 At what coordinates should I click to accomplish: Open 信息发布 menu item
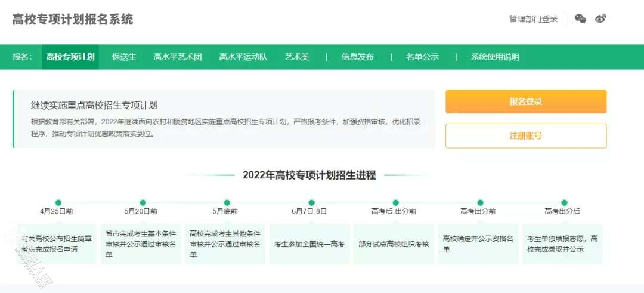pyautogui.click(x=357, y=57)
